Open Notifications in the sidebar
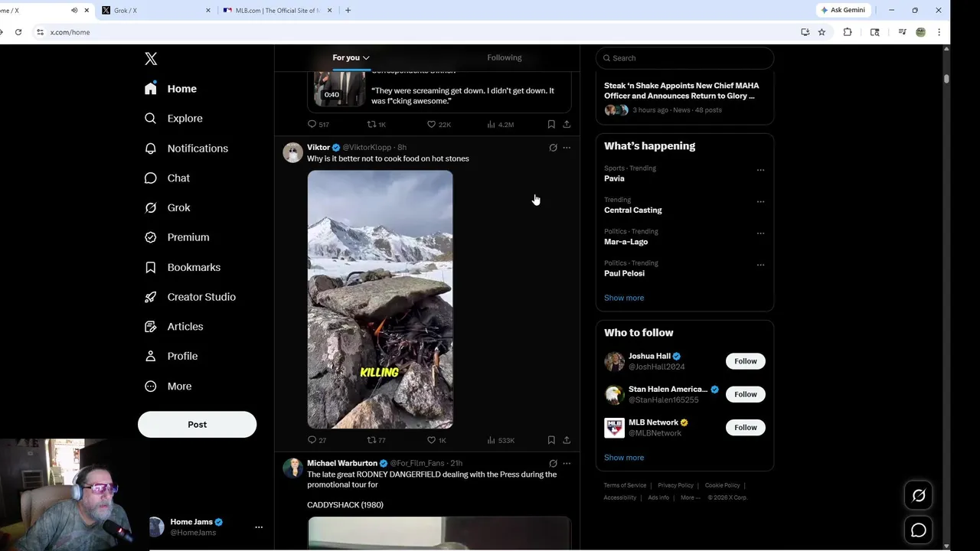This screenshot has height=551, width=980. pos(186,148)
